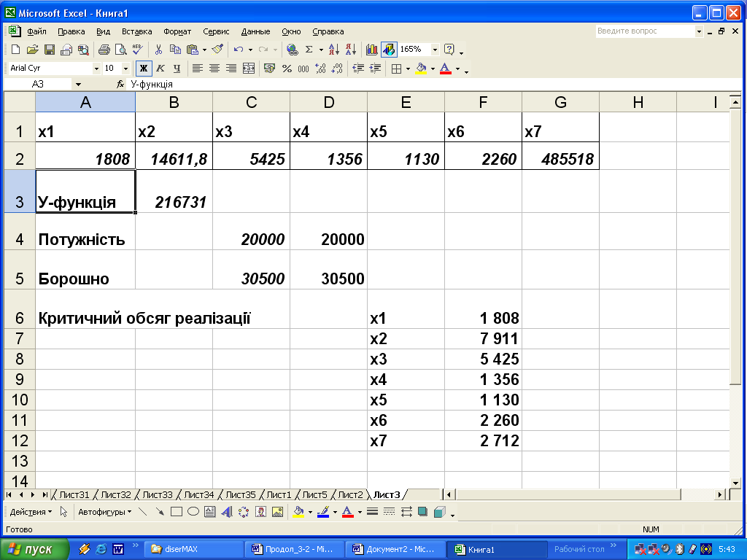Screen dimensions: 747x560
Task: Align cell text right
Action: pyautogui.click(x=231, y=69)
